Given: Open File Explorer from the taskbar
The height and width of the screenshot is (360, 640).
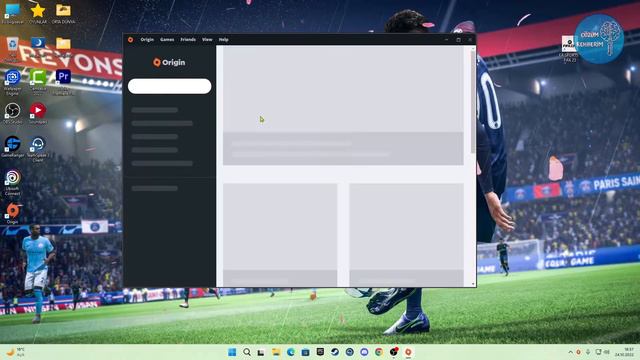Looking at the screenshot, I should pyautogui.click(x=276, y=352).
